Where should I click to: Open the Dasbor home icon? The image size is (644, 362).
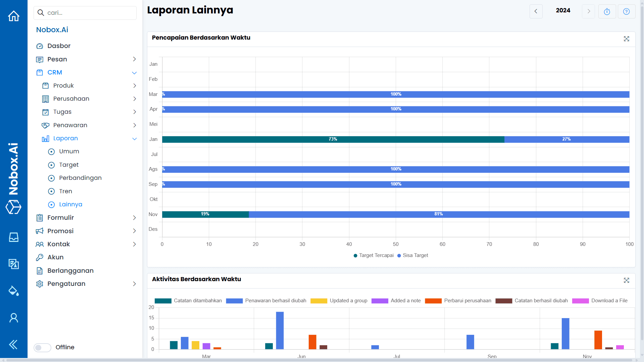click(13, 16)
